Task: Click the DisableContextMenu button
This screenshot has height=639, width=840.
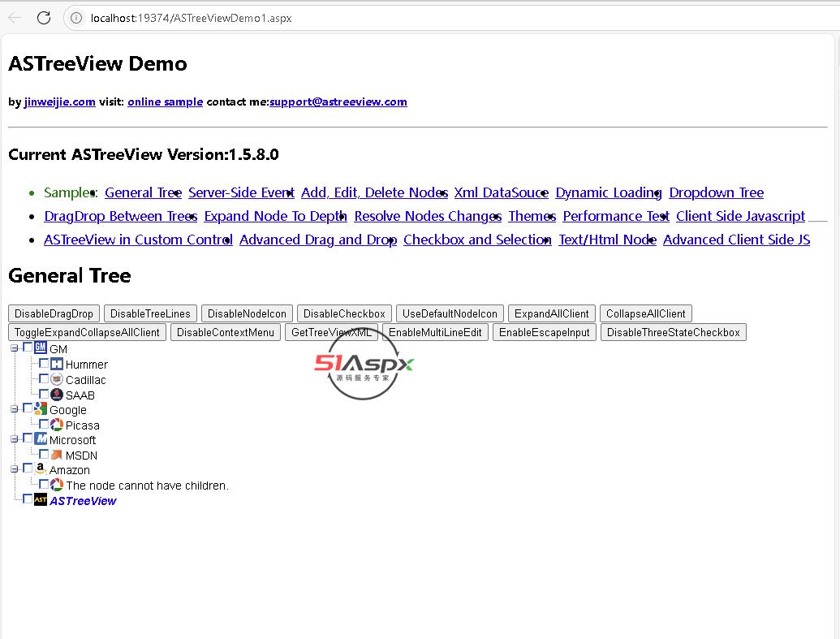Action: click(226, 332)
